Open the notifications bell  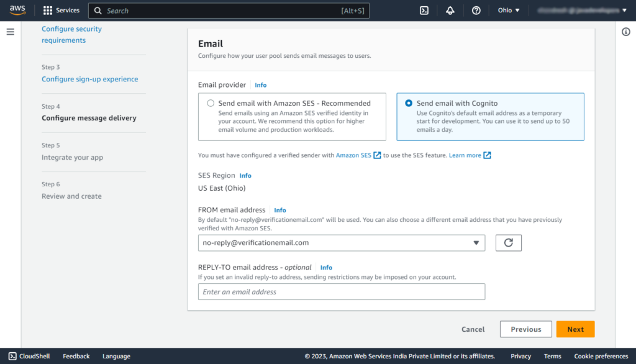click(450, 10)
